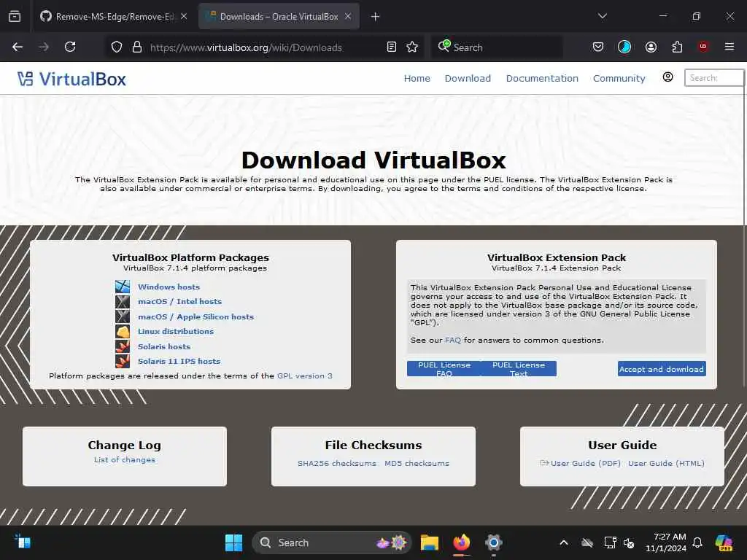Open the list all tabs dropdown arrow

click(602, 16)
